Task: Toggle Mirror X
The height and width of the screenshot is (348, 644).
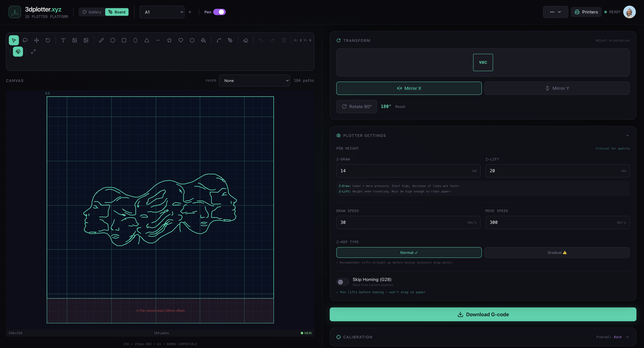Action: pyautogui.click(x=409, y=88)
